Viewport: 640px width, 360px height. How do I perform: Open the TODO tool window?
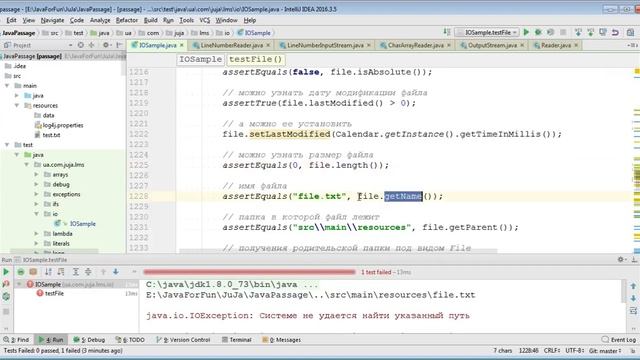tap(130, 340)
